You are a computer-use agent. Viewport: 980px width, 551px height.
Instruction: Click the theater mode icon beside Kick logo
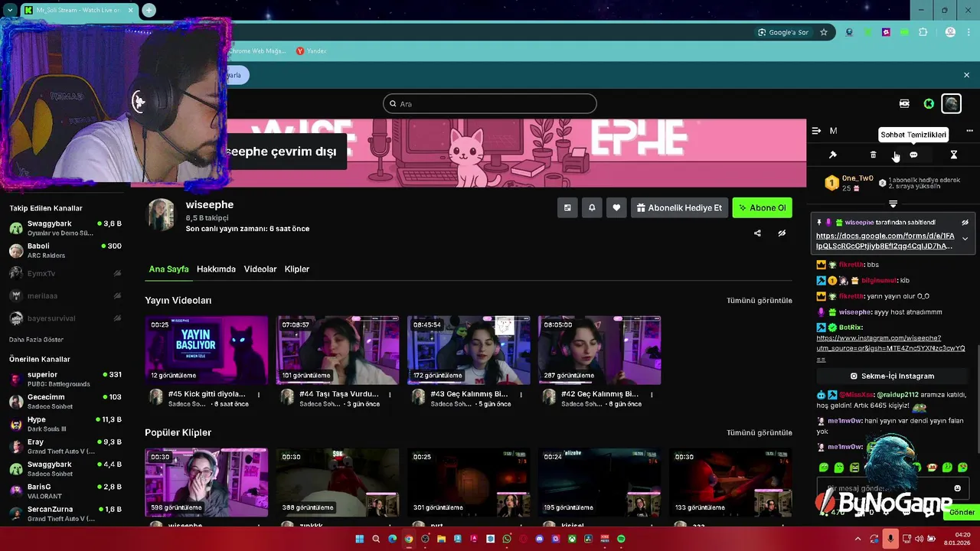point(904,103)
